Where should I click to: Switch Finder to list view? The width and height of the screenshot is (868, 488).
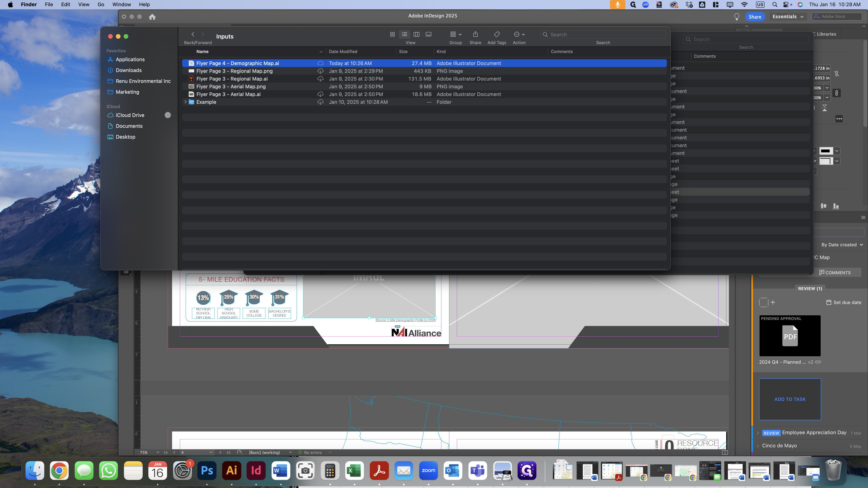(x=404, y=34)
